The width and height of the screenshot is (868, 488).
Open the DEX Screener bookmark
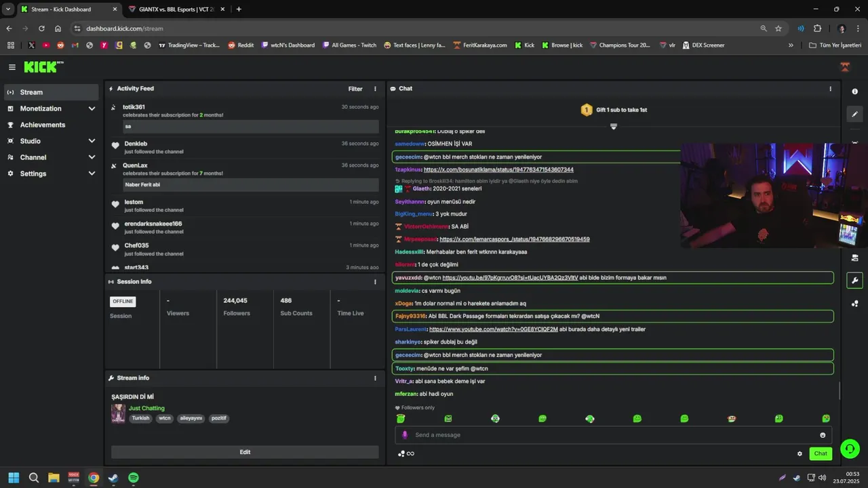tap(703, 45)
